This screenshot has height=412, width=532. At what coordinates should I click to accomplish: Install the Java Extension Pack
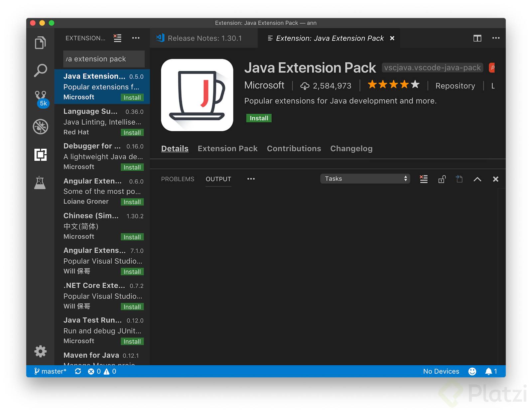[259, 118]
